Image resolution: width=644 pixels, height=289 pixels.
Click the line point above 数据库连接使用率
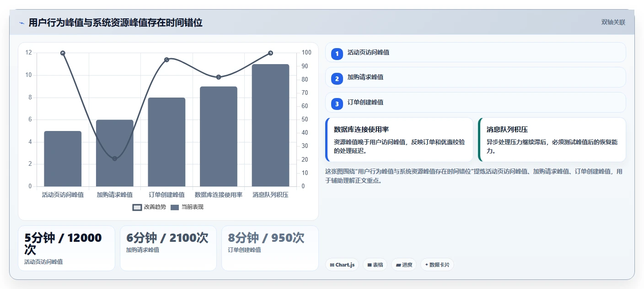pos(219,77)
